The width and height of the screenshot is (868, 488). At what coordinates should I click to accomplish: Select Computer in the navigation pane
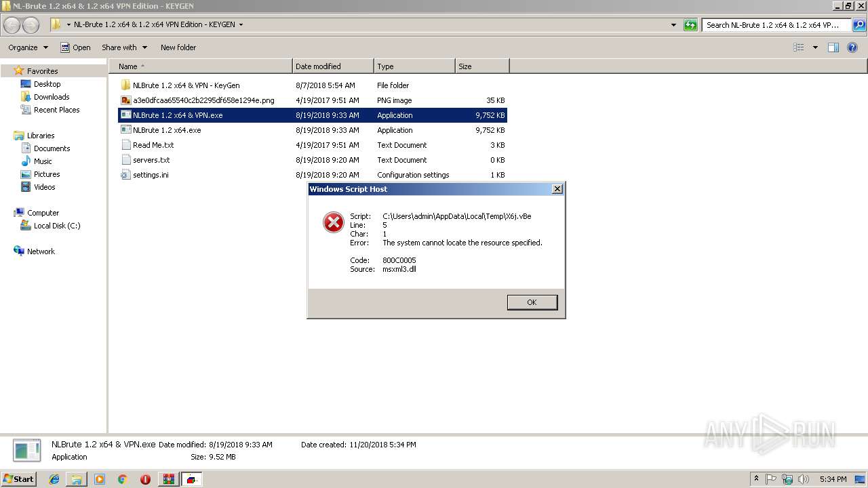pyautogui.click(x=43, y=213)
